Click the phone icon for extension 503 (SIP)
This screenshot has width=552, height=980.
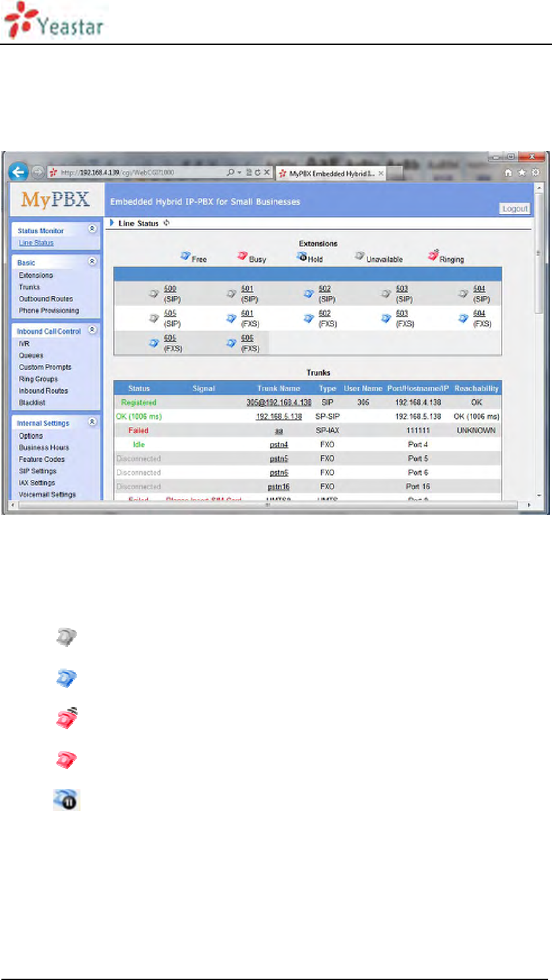pyautogui.click(x=386, y=294)
